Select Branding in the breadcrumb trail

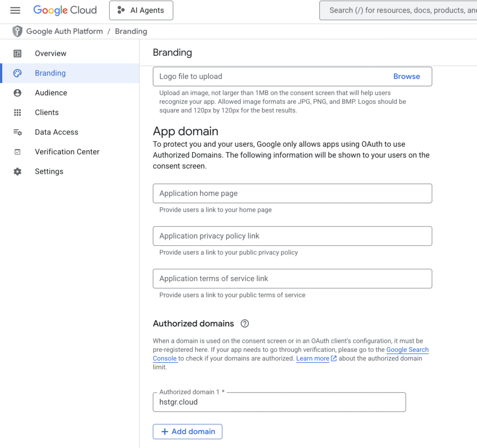[x=131, y=31]
